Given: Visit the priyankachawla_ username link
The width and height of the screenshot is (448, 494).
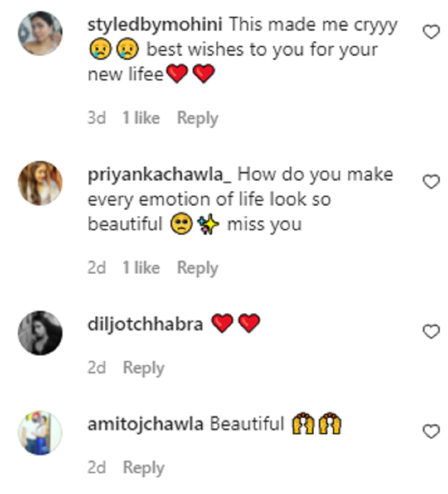Looking at the screenshot, I should click(x=159, y=175).
